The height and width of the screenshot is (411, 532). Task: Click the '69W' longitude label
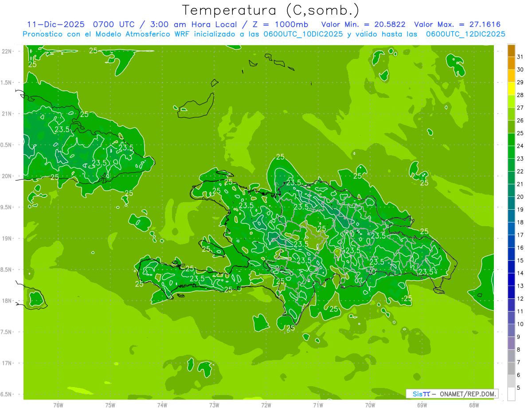[x=422, y=405]
